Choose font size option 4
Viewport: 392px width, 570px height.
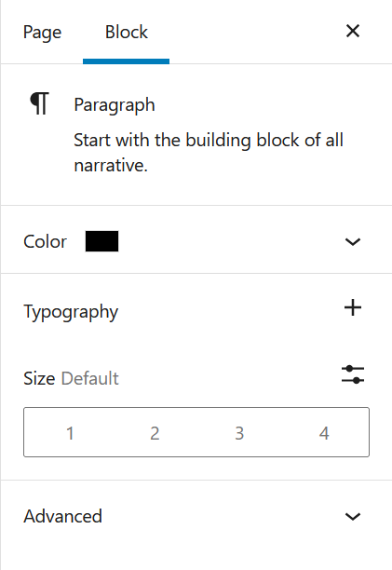pyautogui.click(x=324, y=432)
